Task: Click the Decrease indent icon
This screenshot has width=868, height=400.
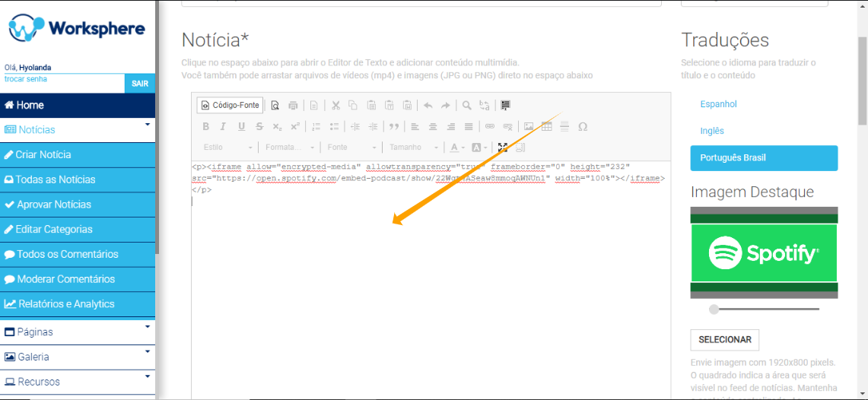Action: [x=355, y=127]
